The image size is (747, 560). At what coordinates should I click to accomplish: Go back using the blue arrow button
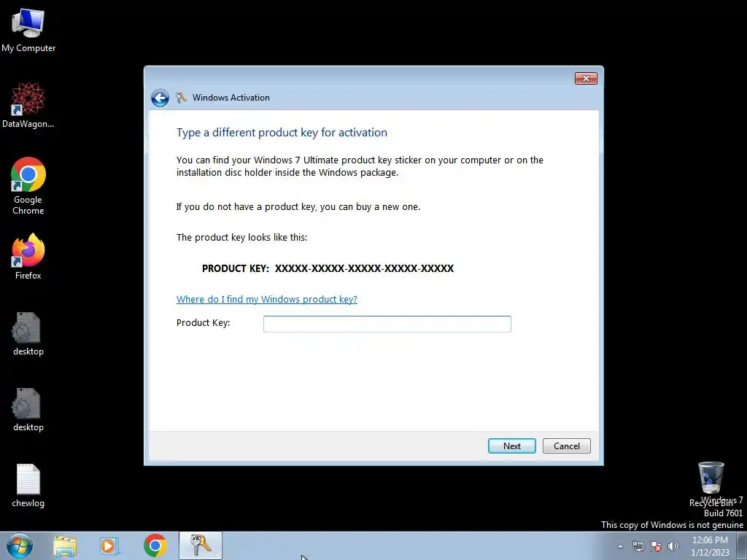tap(160, 98)
